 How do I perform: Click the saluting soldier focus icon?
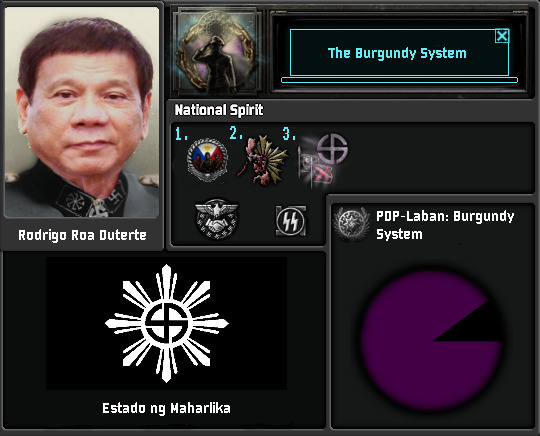[216, 52]
